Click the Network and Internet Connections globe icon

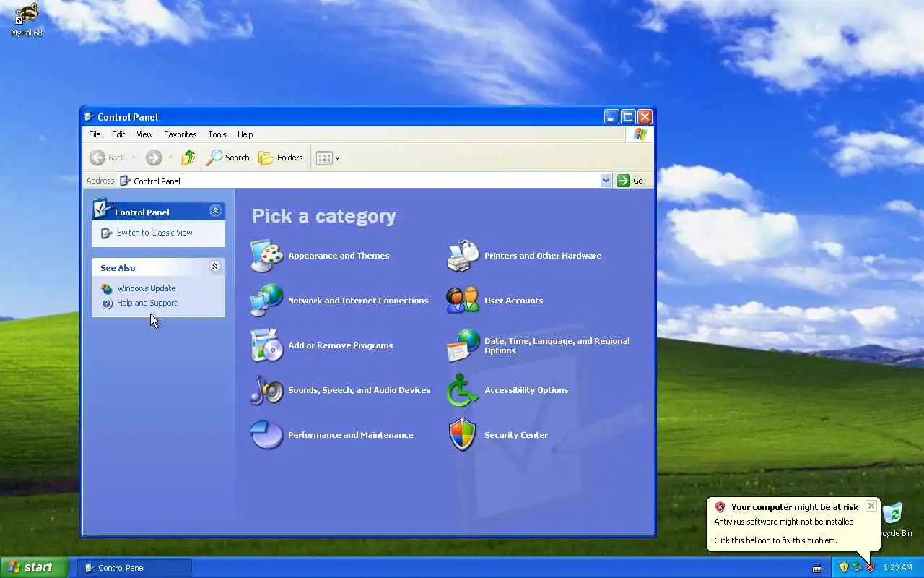[266, 301]
